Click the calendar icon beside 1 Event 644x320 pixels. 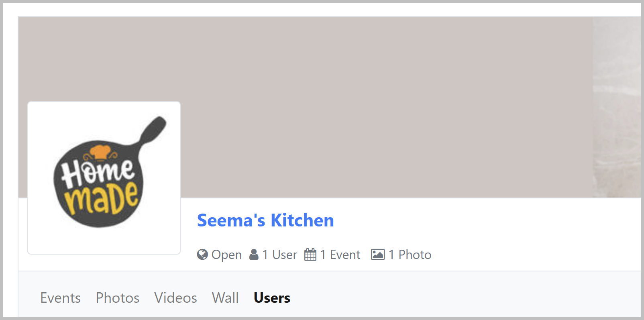click(310, 255)
